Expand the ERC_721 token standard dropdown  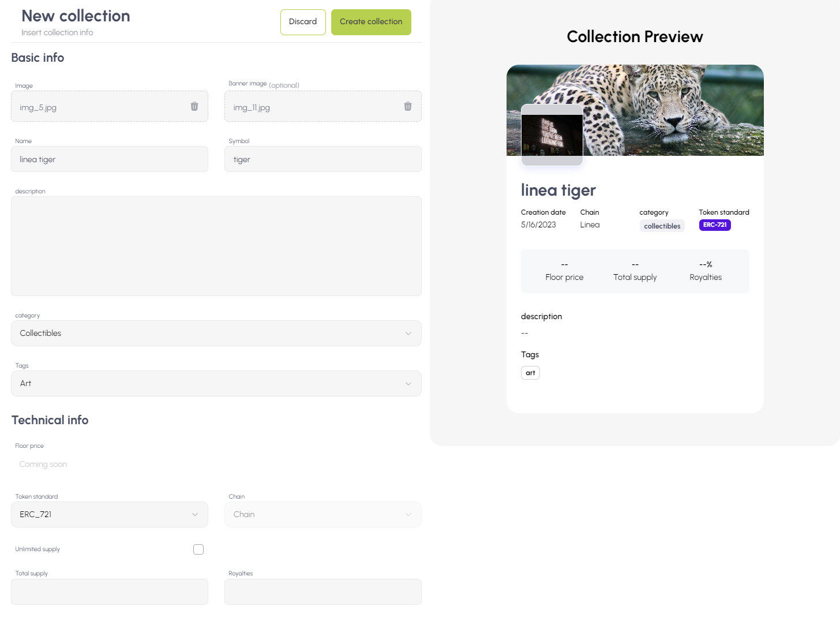[110, 514]
